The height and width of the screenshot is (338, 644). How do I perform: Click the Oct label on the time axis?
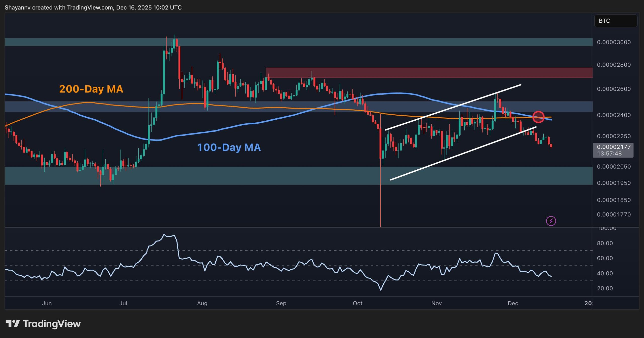pyautogui.click(x=357, y=303)
